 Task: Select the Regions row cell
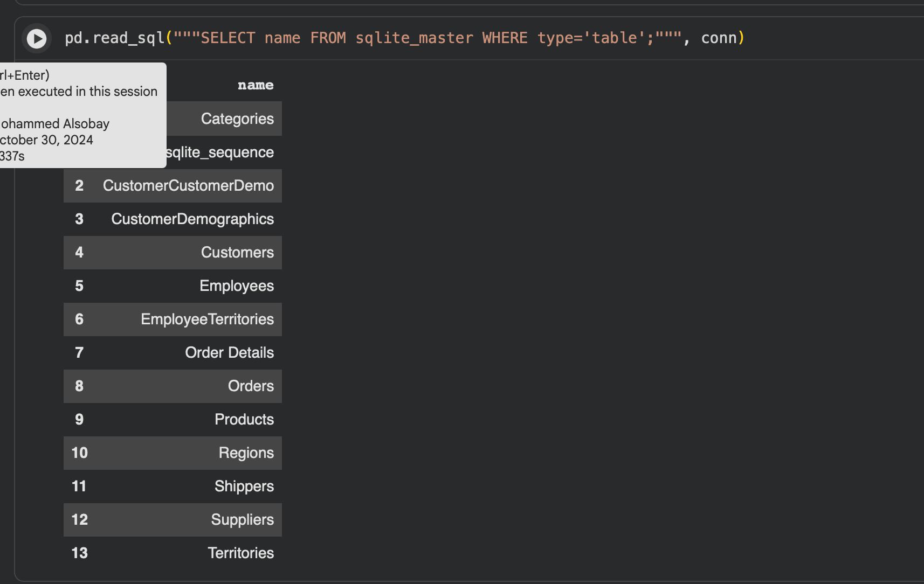pyautogui.click(x=246, y=453)
